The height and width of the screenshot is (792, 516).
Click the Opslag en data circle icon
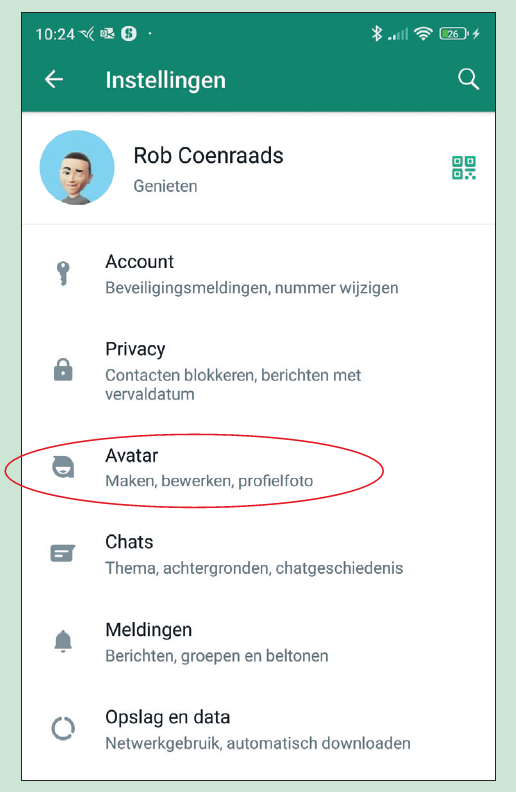[x=63, y=728]
